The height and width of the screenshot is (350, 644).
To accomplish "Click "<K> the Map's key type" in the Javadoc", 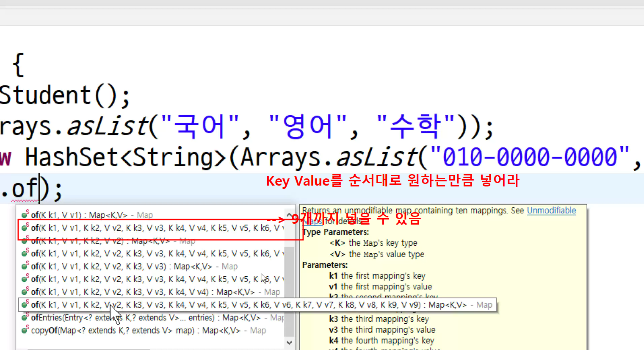I will pos(373,243).
